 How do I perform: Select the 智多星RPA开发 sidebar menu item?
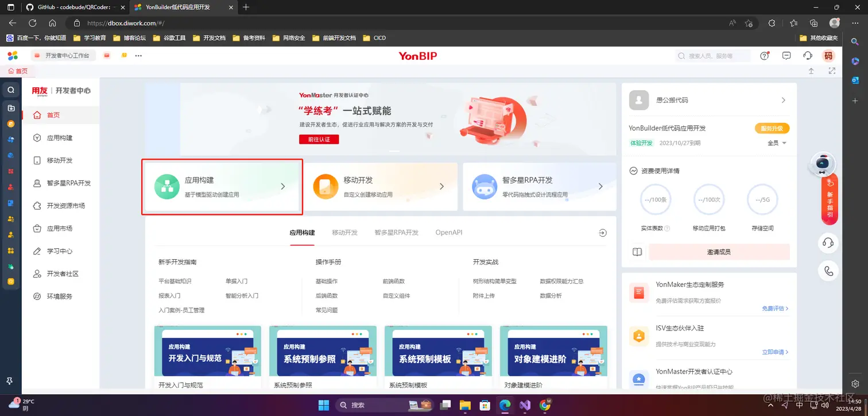pyautogui.click(x=63, y=183)
